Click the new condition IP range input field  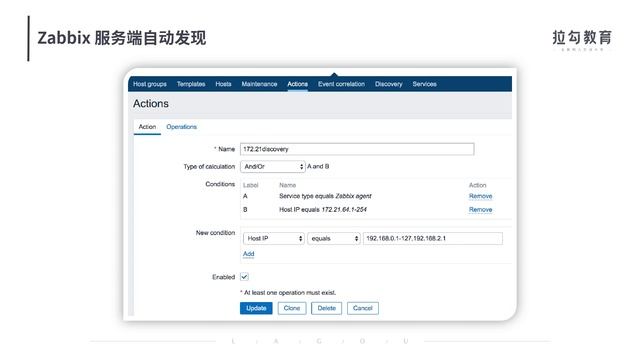433,238
